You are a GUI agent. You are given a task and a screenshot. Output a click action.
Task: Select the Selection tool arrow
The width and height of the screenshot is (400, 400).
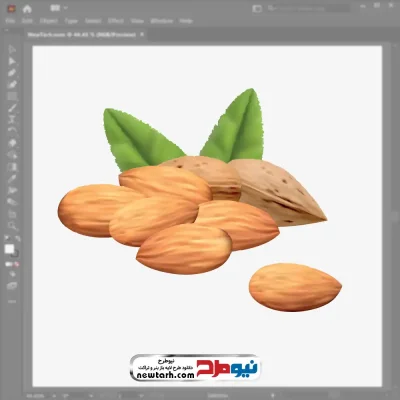coord(12,49)
